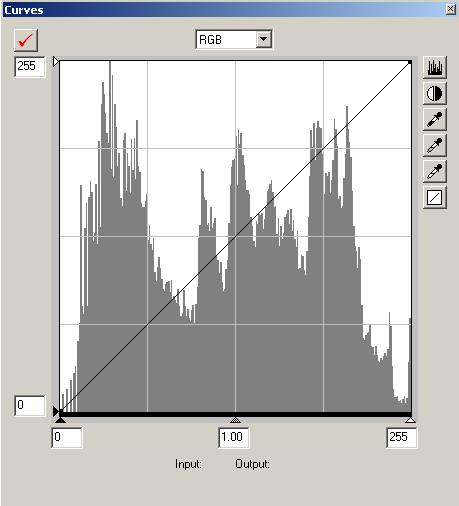Click the output maximum field showing 255

tap(30, 66)
